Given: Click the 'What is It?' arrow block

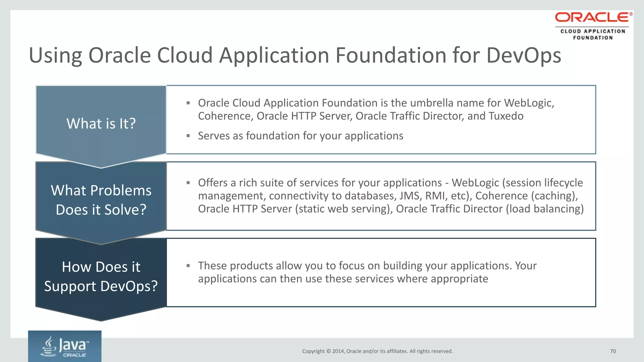Looking at the screenshot, I should coord(101,127).
